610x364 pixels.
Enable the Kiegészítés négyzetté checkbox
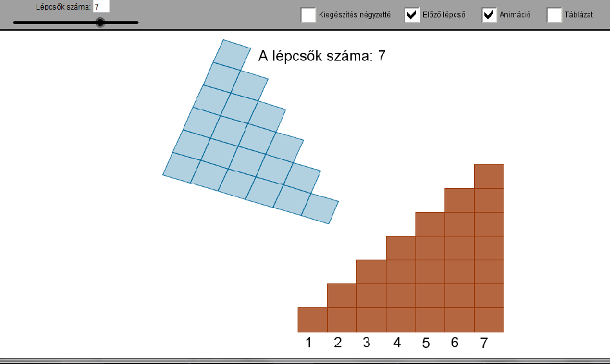tap(308, 15)
